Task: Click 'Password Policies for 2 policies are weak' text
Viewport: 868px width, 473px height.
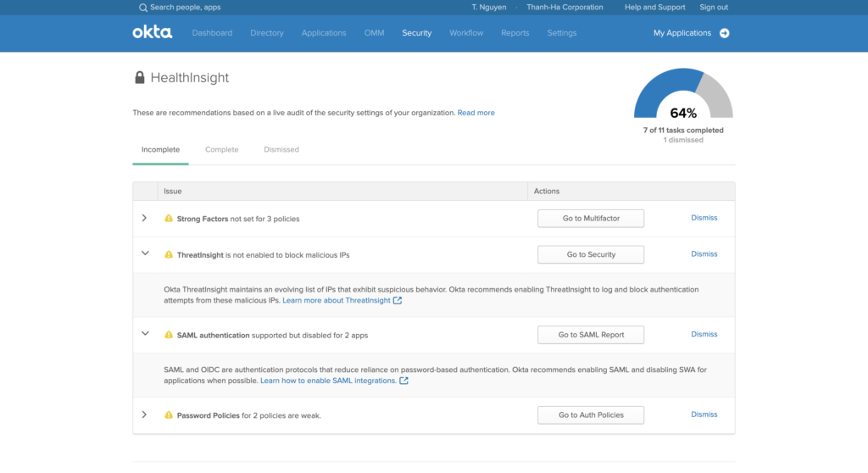Action: [248, 415]
